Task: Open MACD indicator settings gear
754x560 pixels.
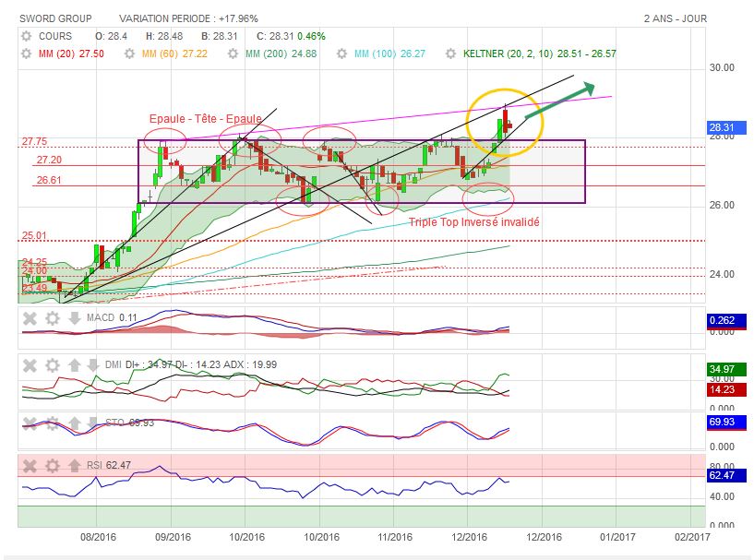Action: coord(52,317)
